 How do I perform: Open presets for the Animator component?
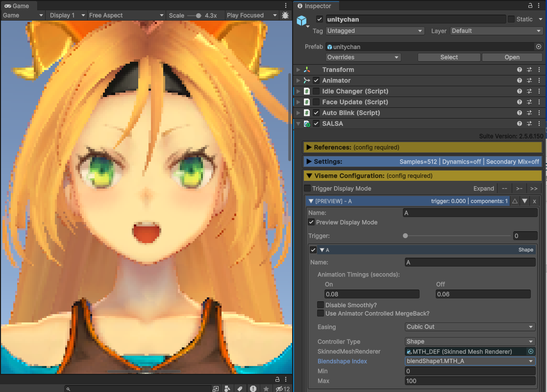click(529, 80)
